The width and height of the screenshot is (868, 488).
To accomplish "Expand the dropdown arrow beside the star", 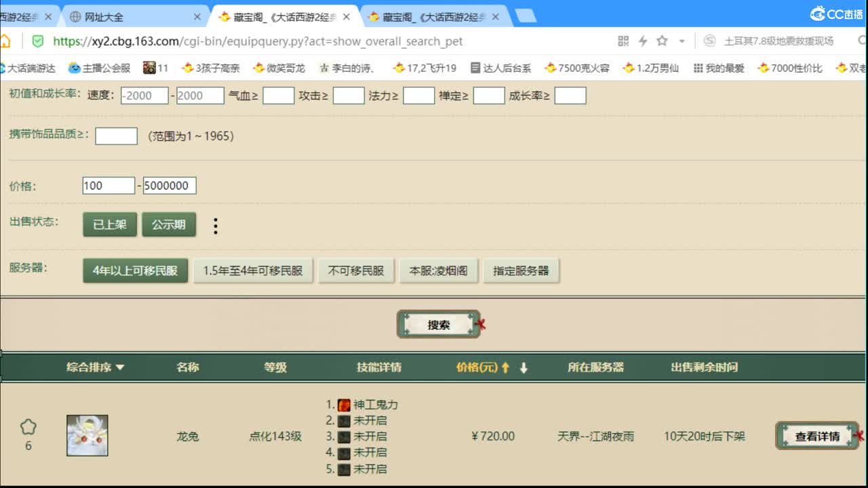I will click(682, 42).
